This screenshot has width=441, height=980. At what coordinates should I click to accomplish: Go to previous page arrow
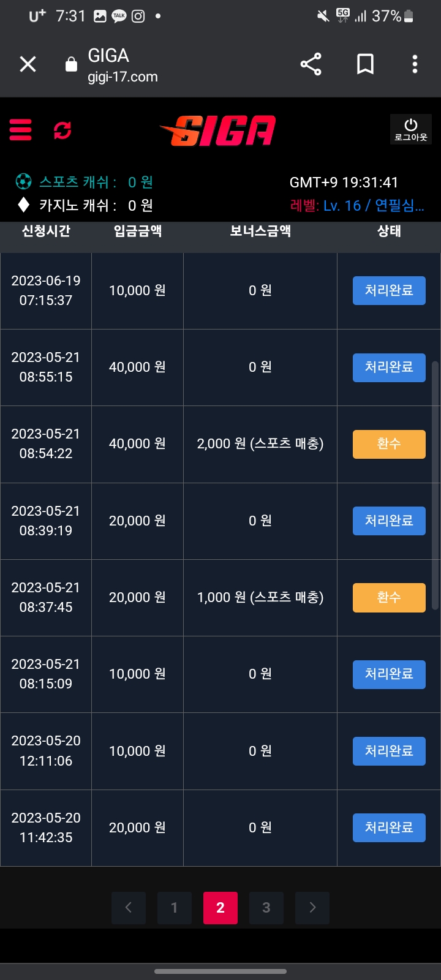tap(129, 907)
